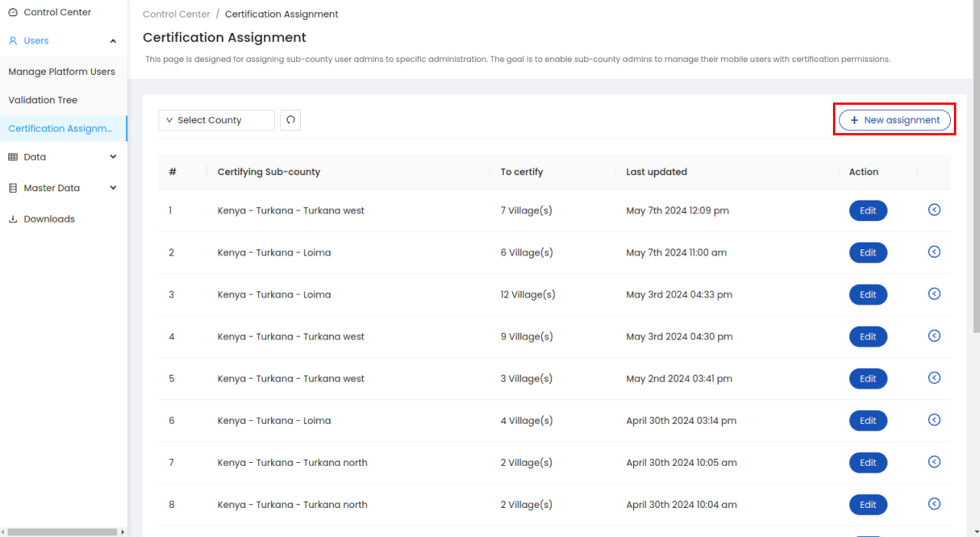980x537 pixels.
Task: Click the Downloads arrow icon in sidebar
Action: coord(13,219)
